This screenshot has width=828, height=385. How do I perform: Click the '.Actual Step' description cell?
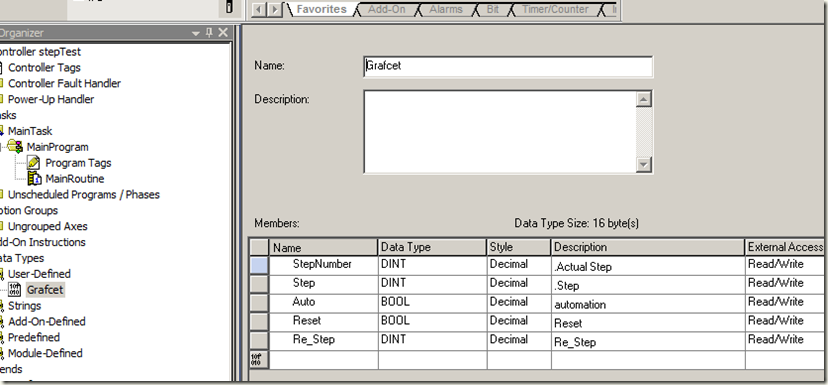[x=648, y=265]
